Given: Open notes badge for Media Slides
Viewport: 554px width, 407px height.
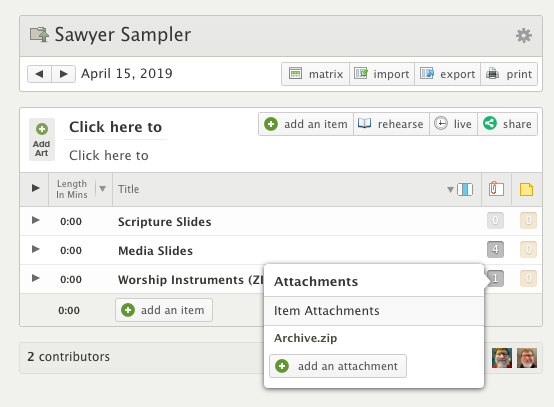Looking at the screenshot, I should point(528,249).
